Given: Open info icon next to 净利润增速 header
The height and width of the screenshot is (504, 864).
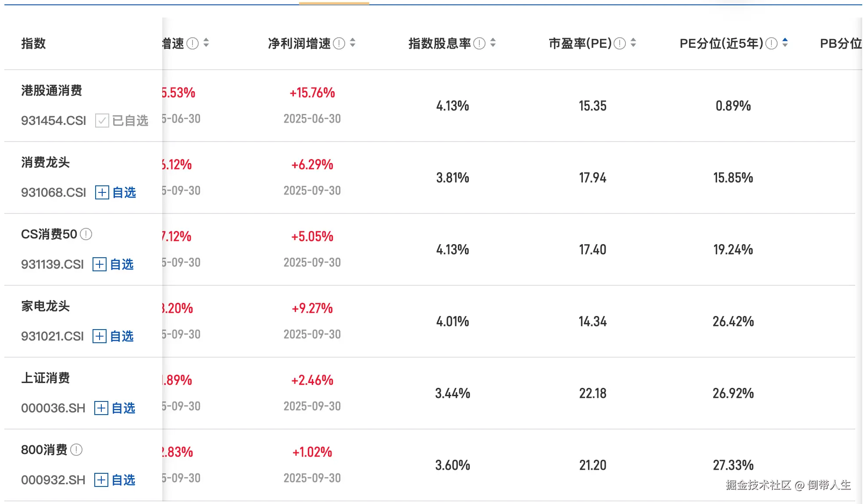Looking at the screenshot, I should (x=339, y=43).
